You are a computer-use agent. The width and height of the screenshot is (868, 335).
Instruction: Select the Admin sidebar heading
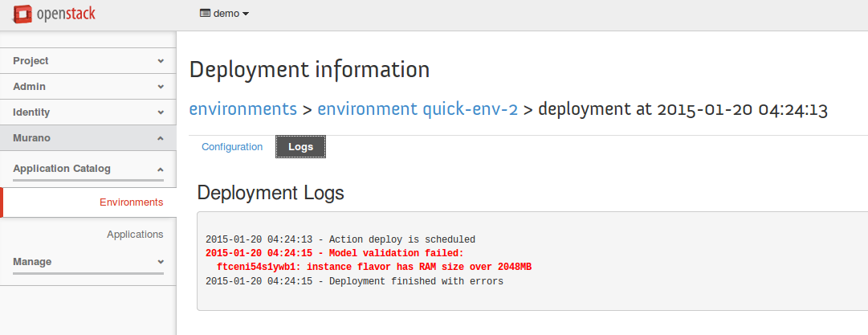click(x=29, y=87)
